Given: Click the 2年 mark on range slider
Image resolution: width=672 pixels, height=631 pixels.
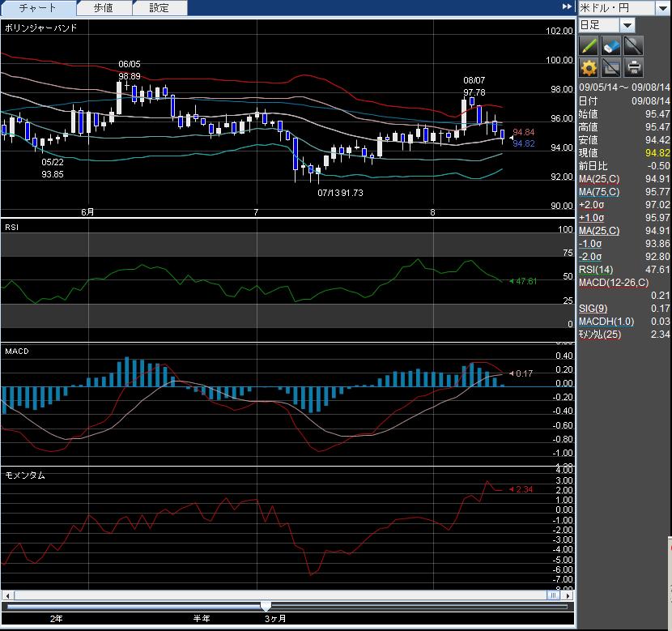Looking at the screenshot, I should pyautogui.click(x=55, y=618).
